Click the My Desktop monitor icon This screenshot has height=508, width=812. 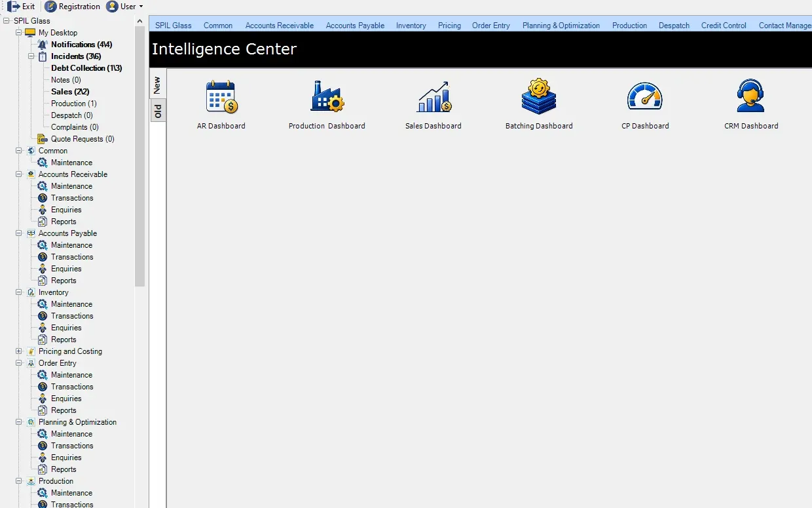pyautogui.click(x=30, y=33)
